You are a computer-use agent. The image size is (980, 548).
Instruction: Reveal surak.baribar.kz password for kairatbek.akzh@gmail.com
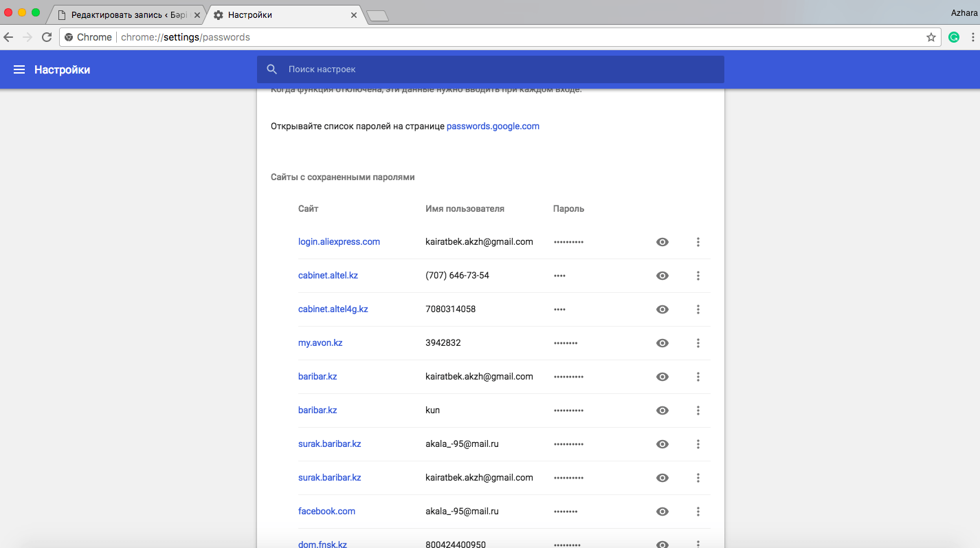(662, 478)
